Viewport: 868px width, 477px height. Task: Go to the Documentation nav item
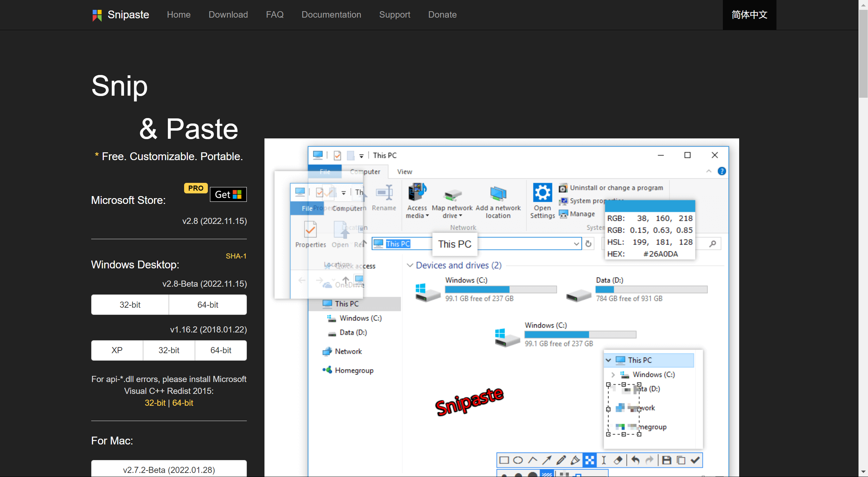(331, 15)
